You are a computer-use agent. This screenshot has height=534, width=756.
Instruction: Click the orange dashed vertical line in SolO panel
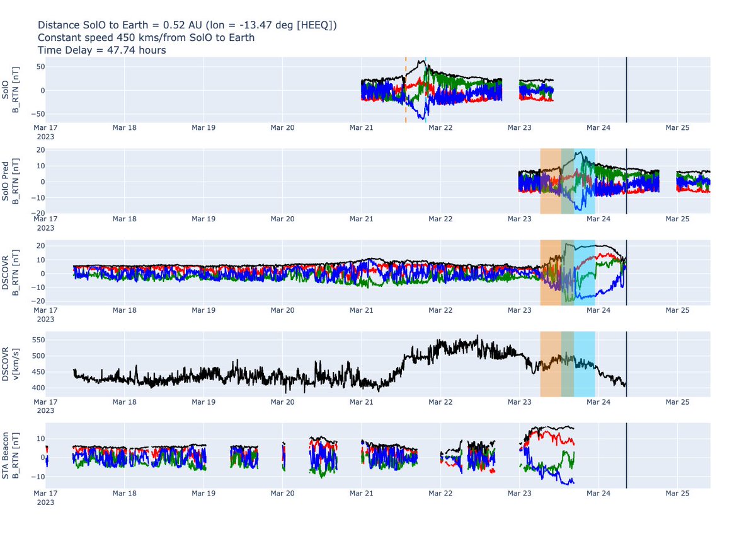pos(406,90)
